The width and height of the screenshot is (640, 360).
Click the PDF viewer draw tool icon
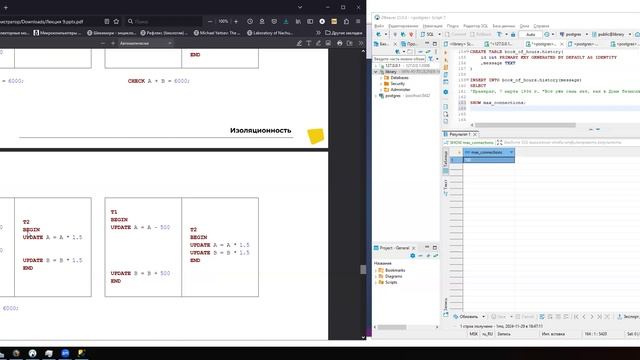click(318, 43)
